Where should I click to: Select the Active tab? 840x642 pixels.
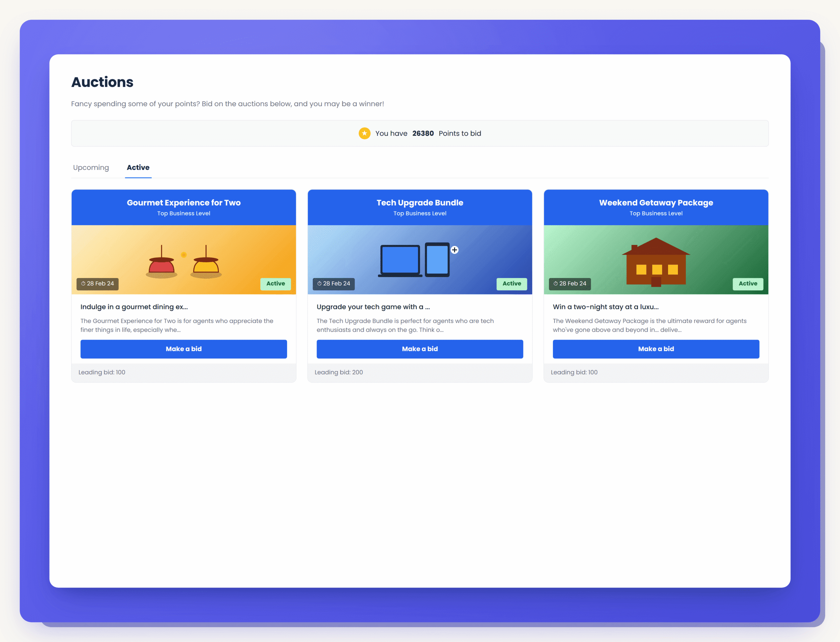[x=138, y=167]
